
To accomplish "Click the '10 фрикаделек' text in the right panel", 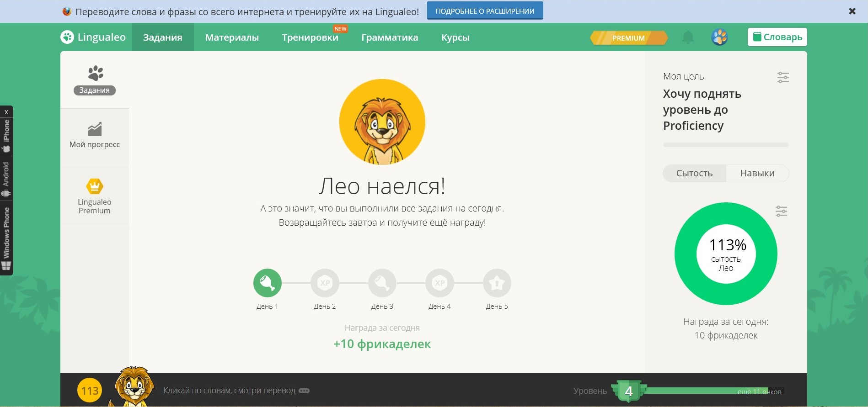I will point(726,335).
